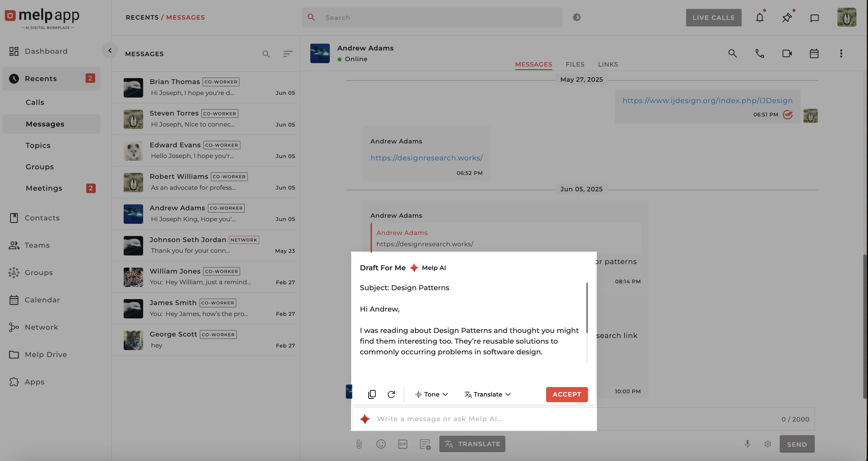Open the designresearch.works link
Image resolution: width=868 pixels, height=461 pixels.
pos(427,158)
